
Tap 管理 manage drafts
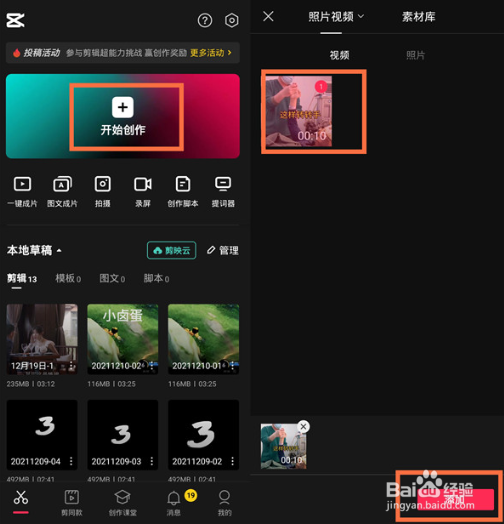[223, 250]
